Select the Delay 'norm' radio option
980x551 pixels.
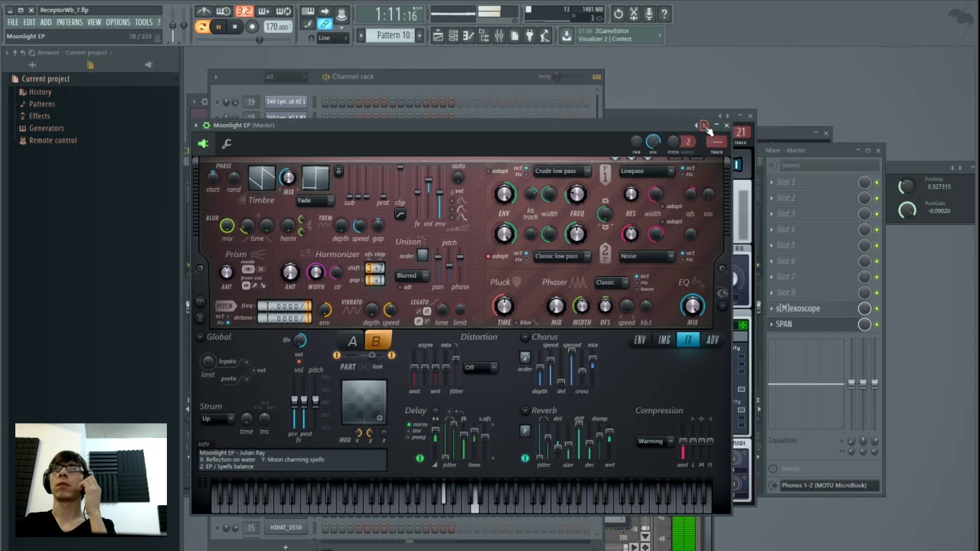(x=409, y=424)
